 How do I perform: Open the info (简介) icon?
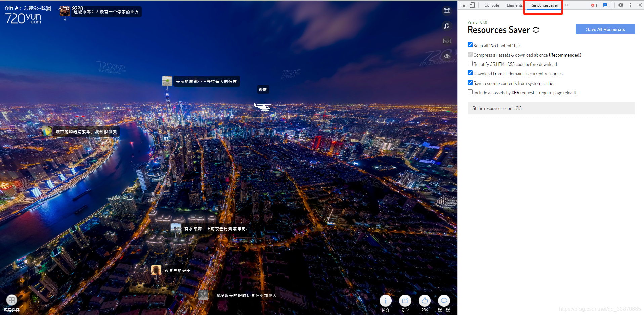pos(386,301)
